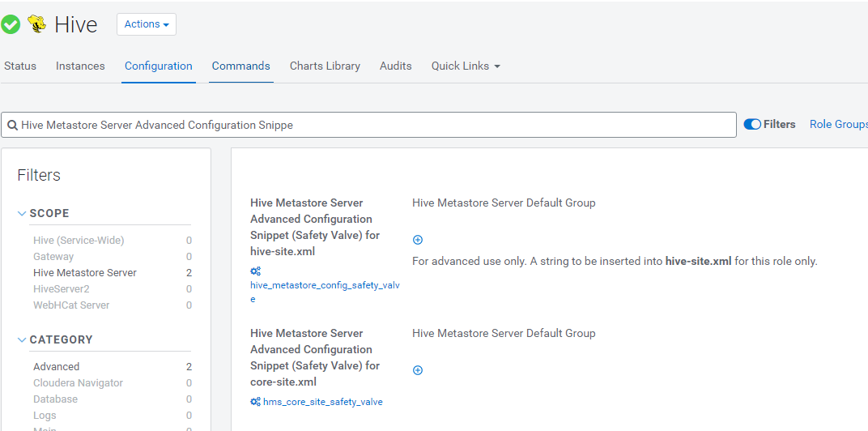Collapse the SCOPE filter section
Viewport: 868px width, 431px height.
(22, 214)
